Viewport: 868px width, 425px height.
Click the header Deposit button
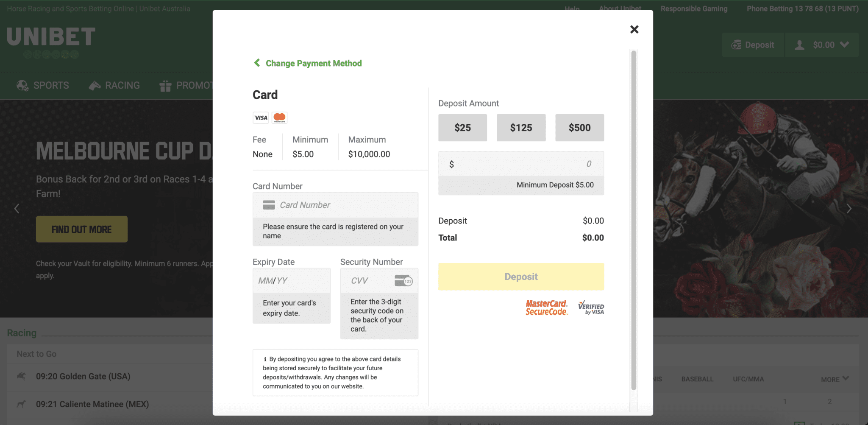click(x=753, y=45)
